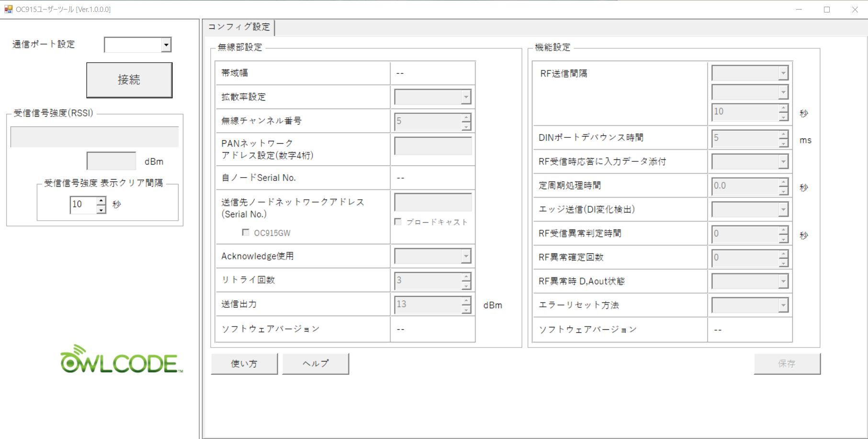
Task: Click the 無線チャンネル番号 field
Action: click(428, 121)
